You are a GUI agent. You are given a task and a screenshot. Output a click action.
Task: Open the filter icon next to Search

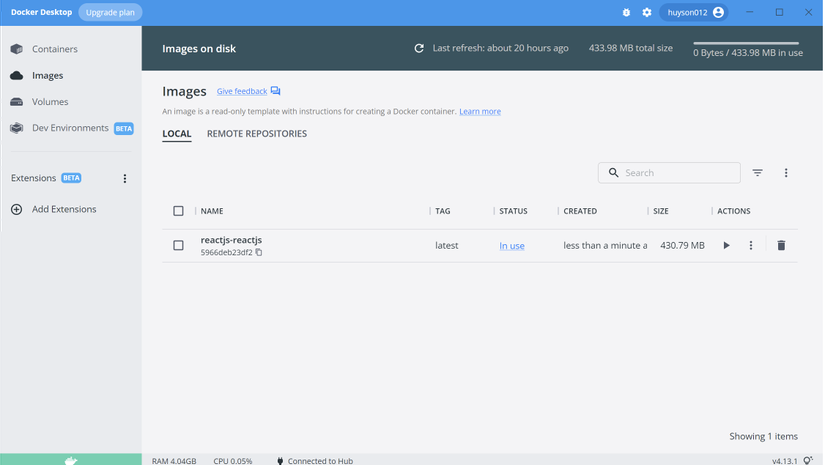point(757,173)
